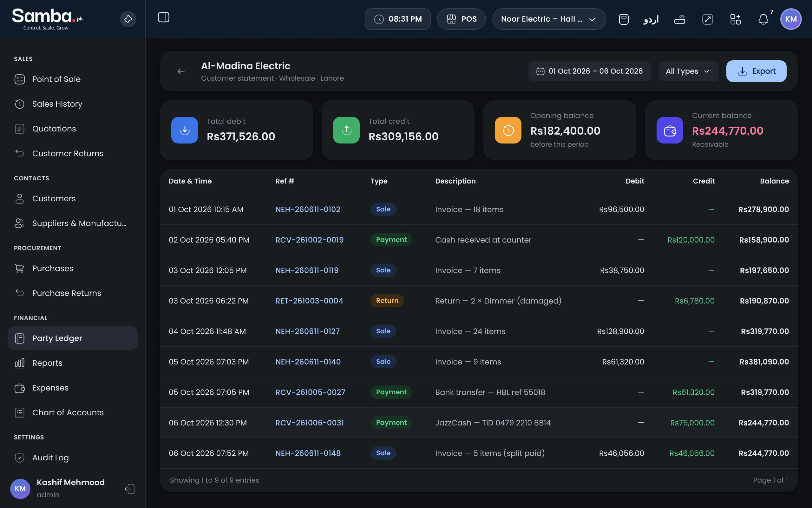Viewport: 812px width, 508px height.
Task: Click the Sales History clock icon
Action: pyautogui.click(x=19, y=104)
